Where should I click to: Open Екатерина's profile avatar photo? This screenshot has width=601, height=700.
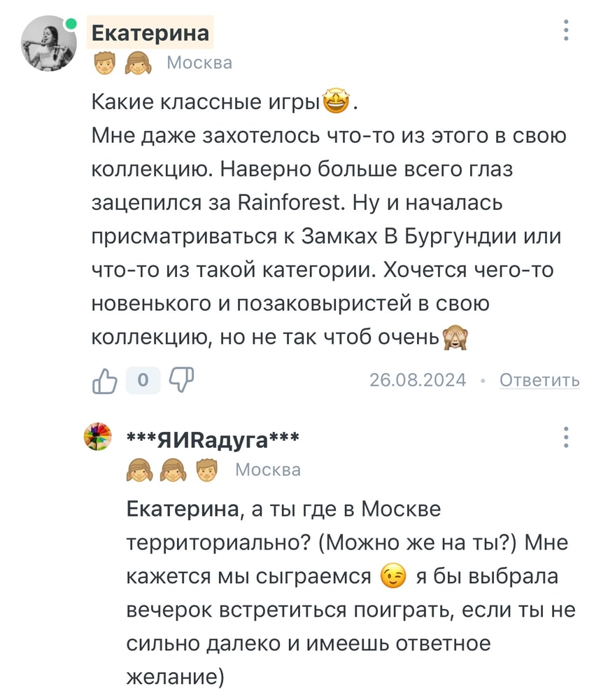48,43
